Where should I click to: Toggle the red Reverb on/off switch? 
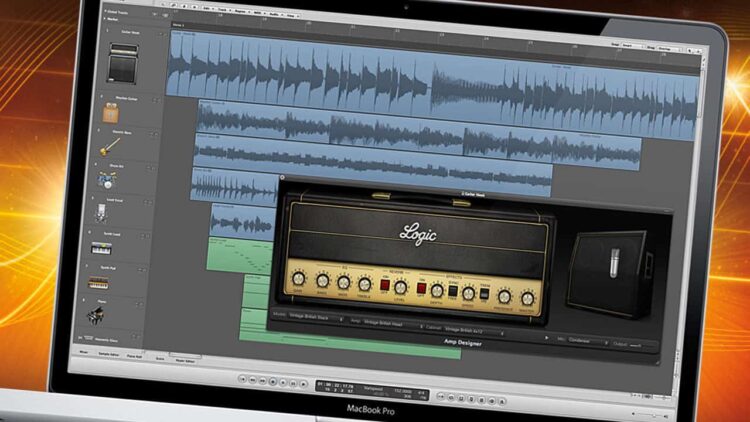click(x=385, y=286)
